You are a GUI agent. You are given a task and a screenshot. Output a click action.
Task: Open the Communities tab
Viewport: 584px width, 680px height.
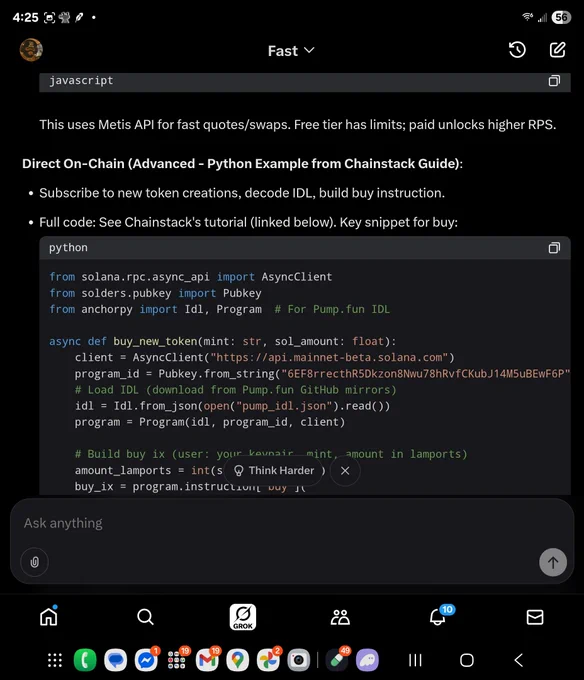(340, 617)
